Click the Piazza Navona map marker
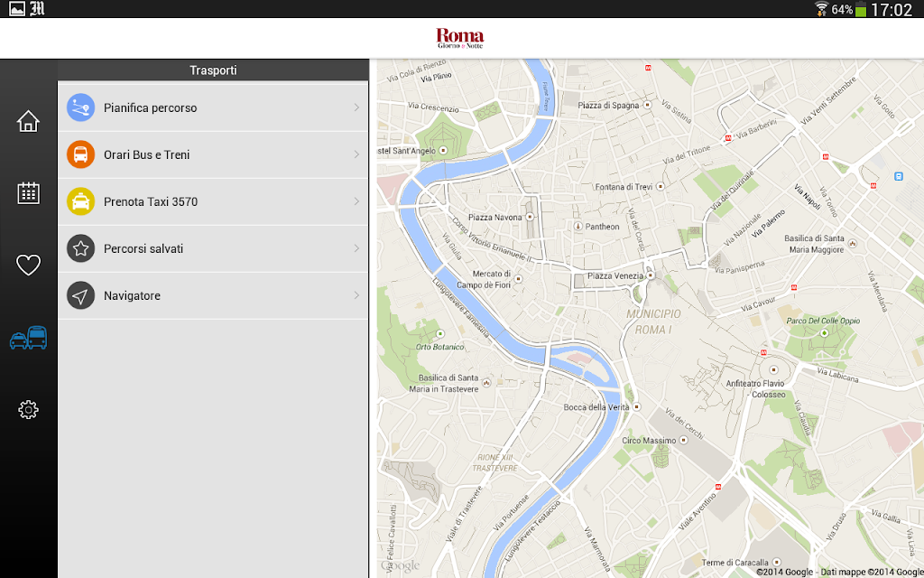The height and width of the screenshot is (578, 924). click(530, 217)
